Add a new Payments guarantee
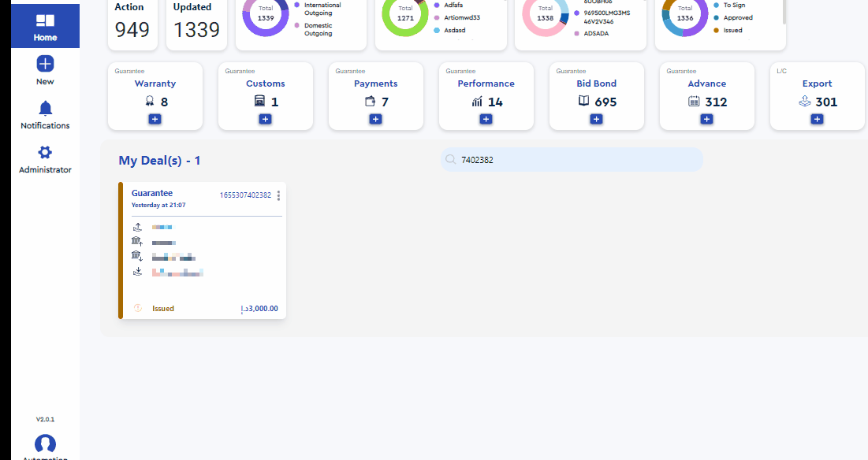868x460 pixels. point(375,119)
